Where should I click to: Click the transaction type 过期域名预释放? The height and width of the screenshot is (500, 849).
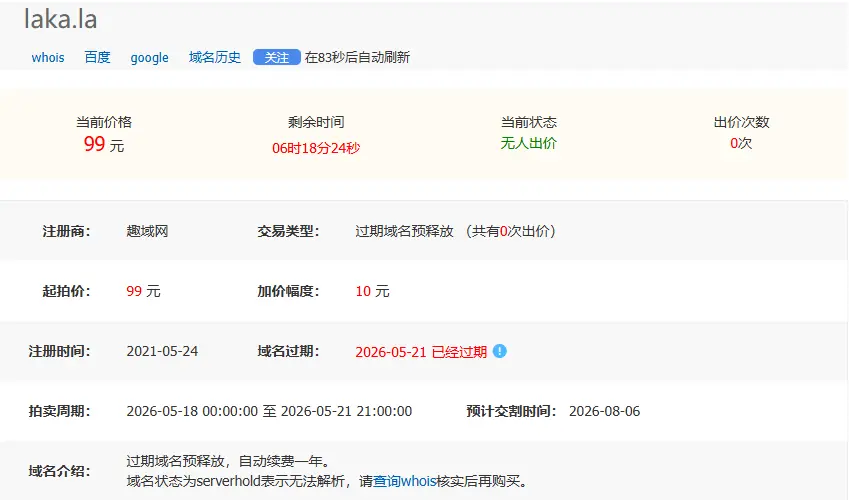click(404, 231)
